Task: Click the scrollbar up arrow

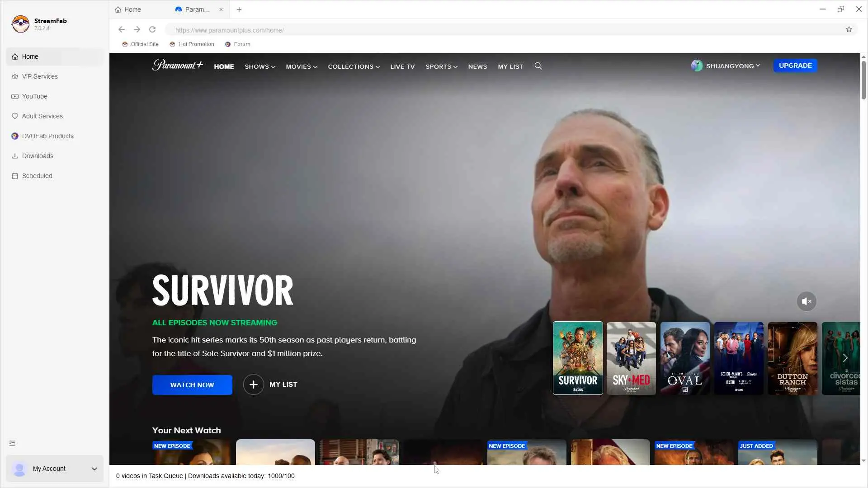Action: coord(864,56)
